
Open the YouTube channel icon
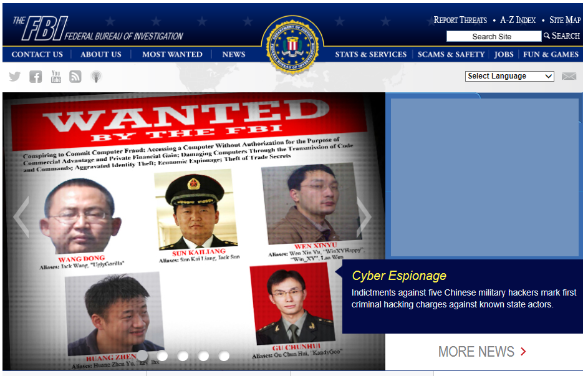[x=56, y=77]
